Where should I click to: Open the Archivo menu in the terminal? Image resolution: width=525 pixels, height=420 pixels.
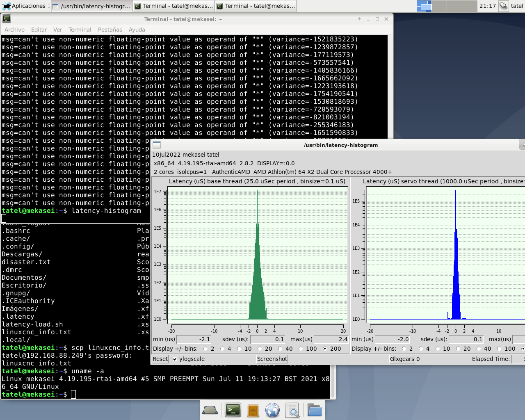click(14, 30)
